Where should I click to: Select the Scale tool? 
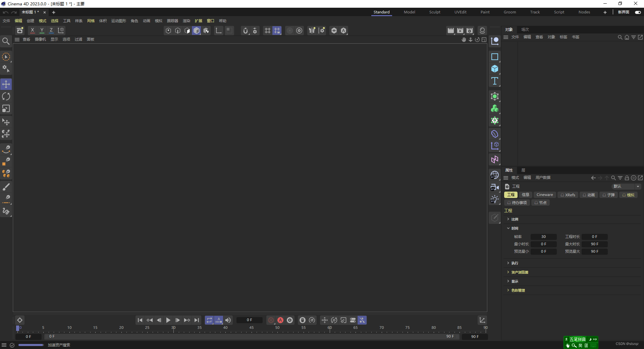tap(6, 109)
